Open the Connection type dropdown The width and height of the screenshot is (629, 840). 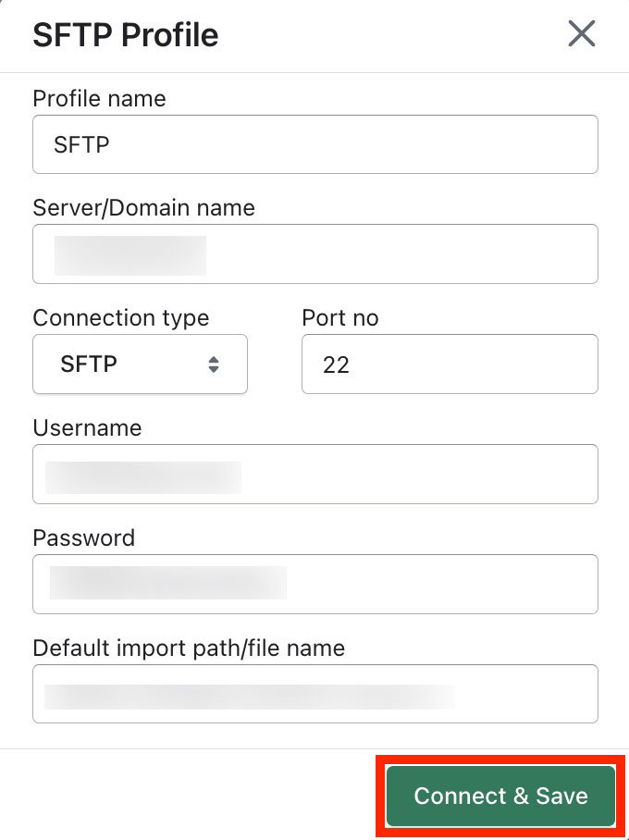[140, 364]
